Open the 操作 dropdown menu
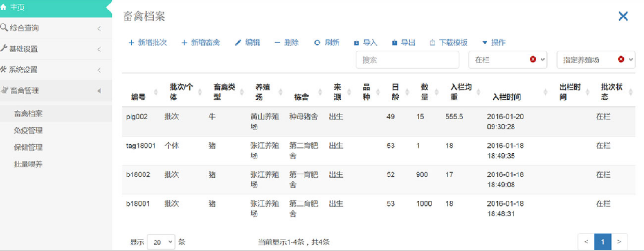644x251 pixels. pos(494,43)
